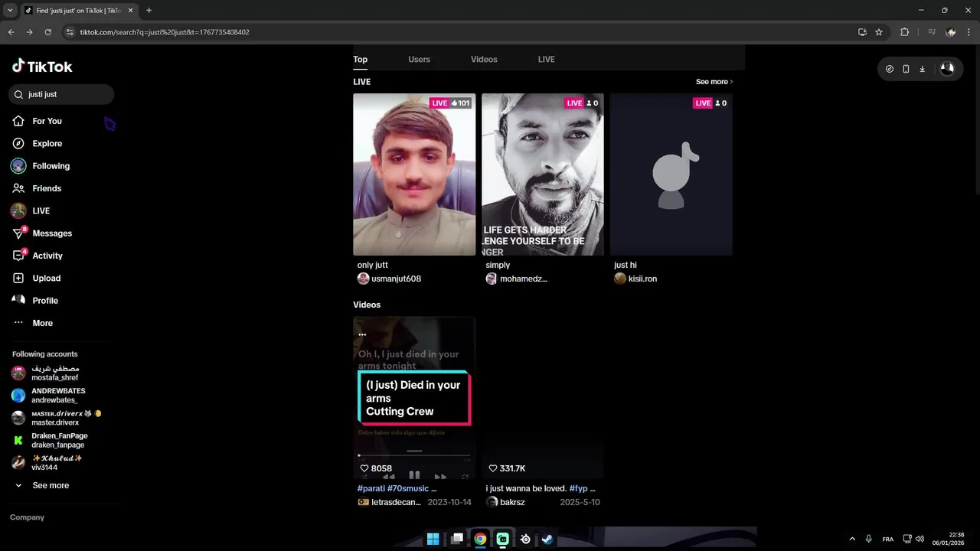
Task: Open Following in the sidebar
Action: click(51, 166)
